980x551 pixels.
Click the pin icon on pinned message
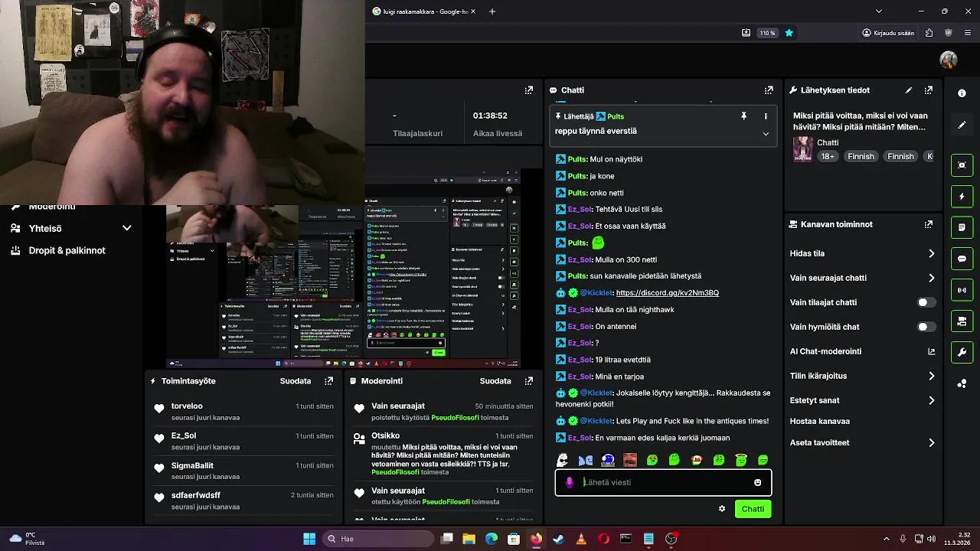point(743,116)
